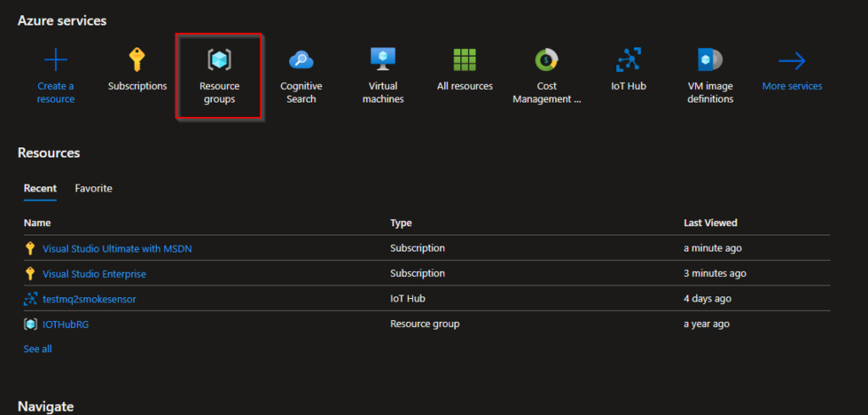Image resolution: width=868 pixels, height=415 pixels.
Task: Open the Resource groups cube icon
Action: (220, 60)
